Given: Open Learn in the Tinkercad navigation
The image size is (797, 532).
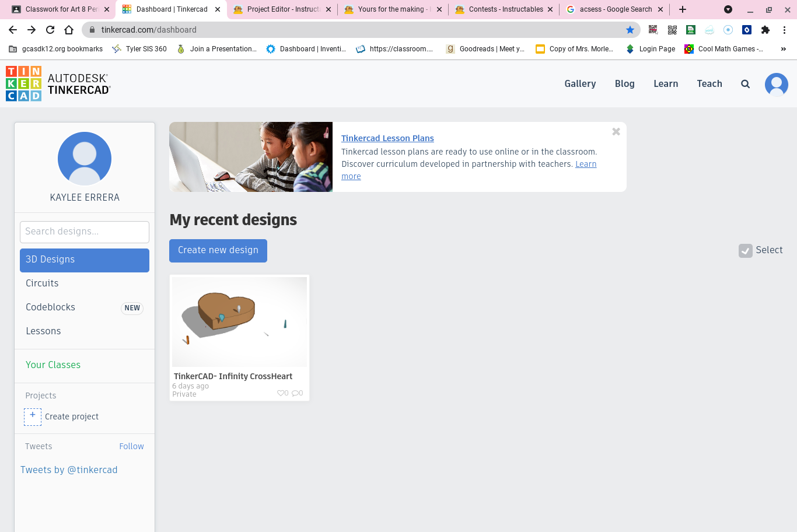Looking at the screenshot, I should coord(666,84).
